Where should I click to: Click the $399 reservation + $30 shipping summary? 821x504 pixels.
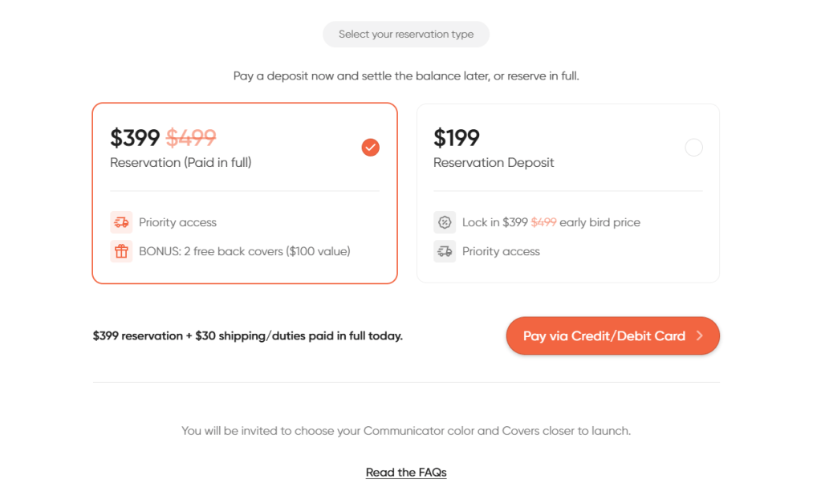point(247,335)
